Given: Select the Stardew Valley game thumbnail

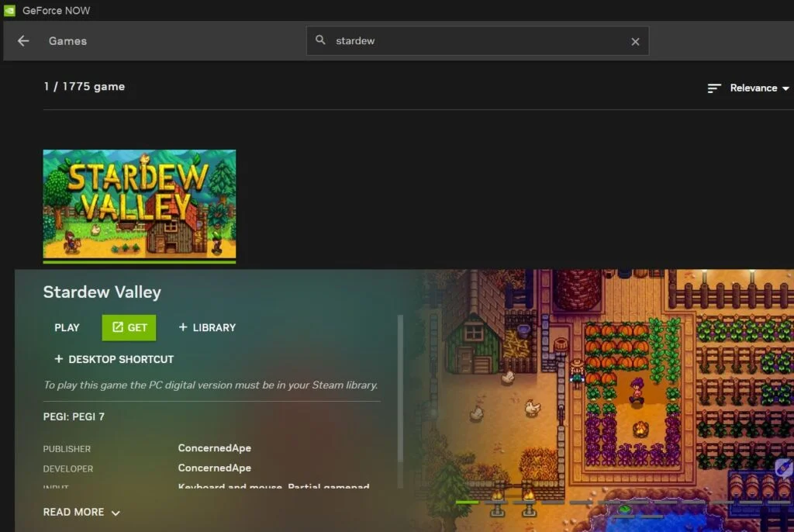Looking at the screenshot, I should click(140, 204).
